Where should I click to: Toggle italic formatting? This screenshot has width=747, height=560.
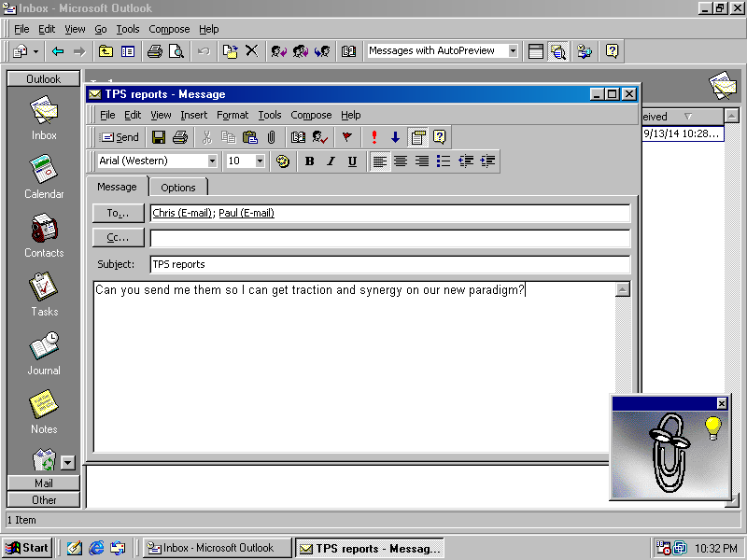pyautogui.click(x=331, y=161)
